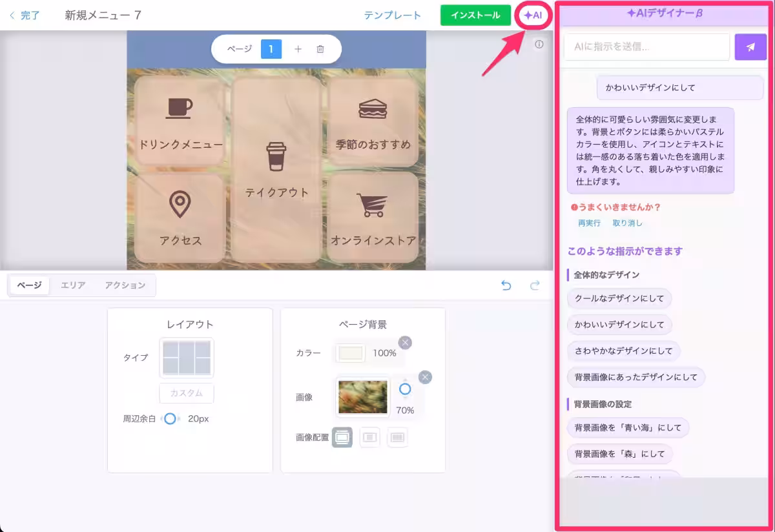Open the AI Designer via the AI icon
775x532 pixels.
click(x=533, y=14)
